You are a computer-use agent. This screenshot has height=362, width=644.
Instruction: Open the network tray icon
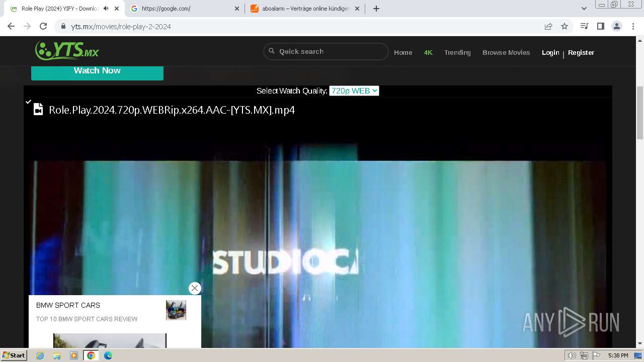point(584,355)
